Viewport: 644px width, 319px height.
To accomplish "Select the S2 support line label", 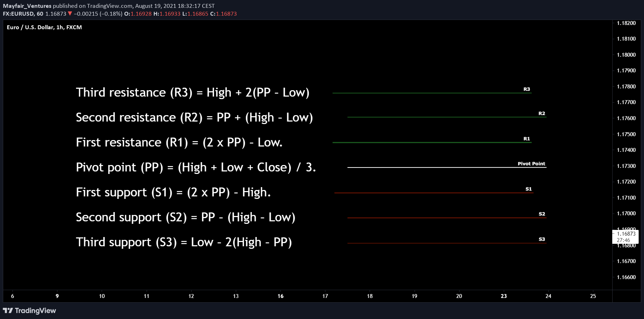I will click(x=542, y=214).
